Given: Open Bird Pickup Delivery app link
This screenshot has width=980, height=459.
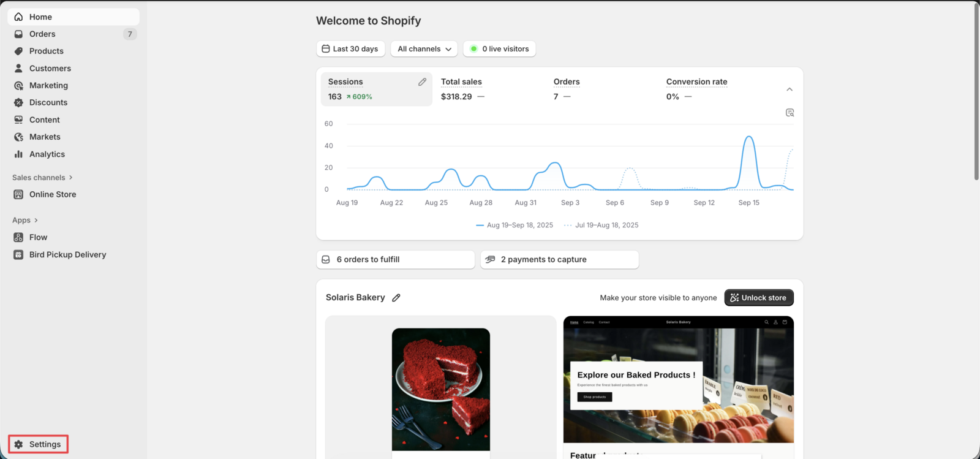Looking at the screenshot, I should click(x=73, y=255).
